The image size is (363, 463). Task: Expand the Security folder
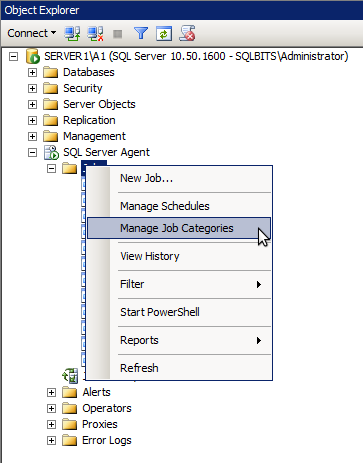click(x=32, y=88)
